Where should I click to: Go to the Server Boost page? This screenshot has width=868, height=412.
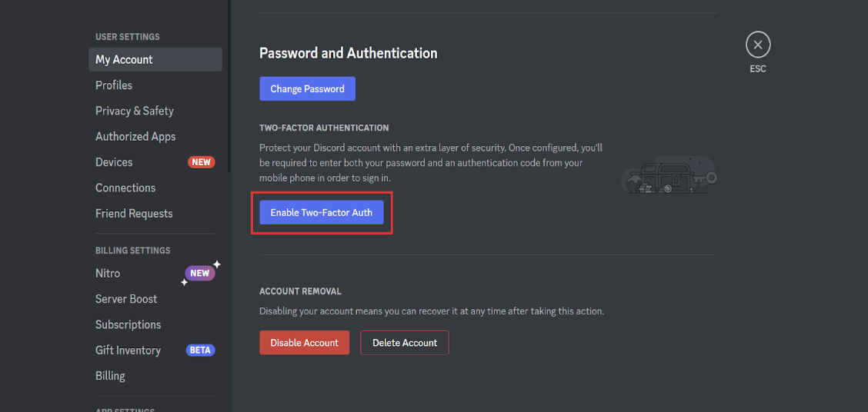pos(126,299)
